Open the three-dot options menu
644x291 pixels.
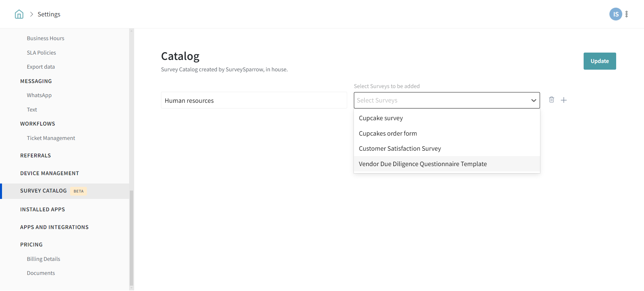[627, 14]
